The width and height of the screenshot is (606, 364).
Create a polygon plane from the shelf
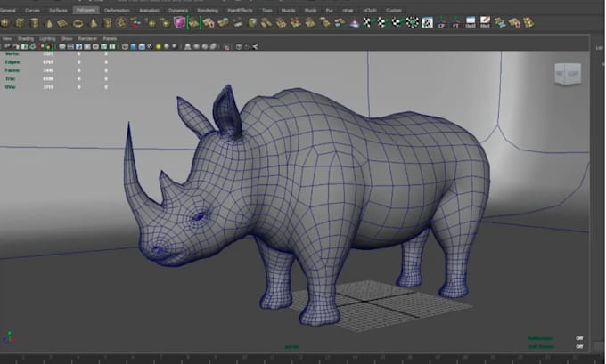pos(62,23)
